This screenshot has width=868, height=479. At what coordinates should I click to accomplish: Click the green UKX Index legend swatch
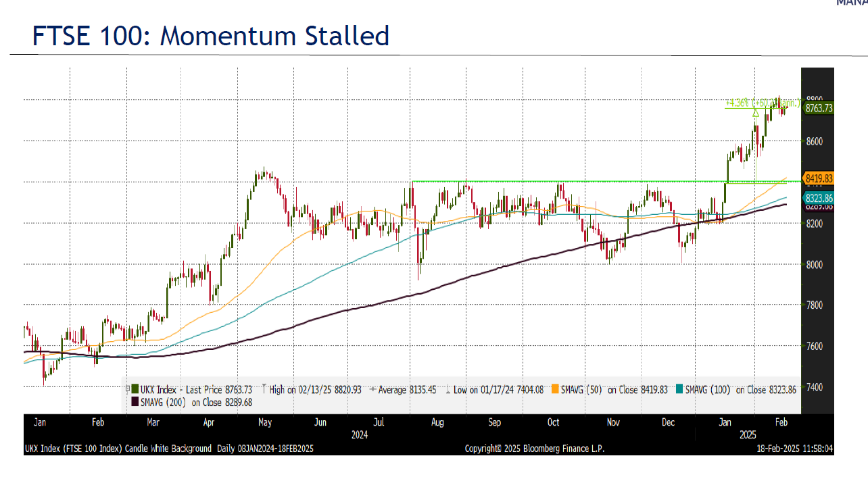135,390
